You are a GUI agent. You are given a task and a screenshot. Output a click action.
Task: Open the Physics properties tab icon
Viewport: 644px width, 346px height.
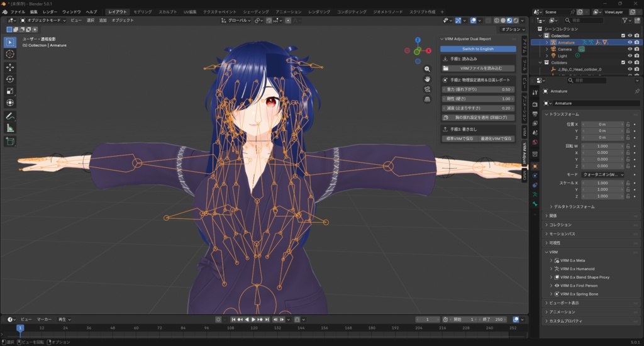tap(535, 176)
